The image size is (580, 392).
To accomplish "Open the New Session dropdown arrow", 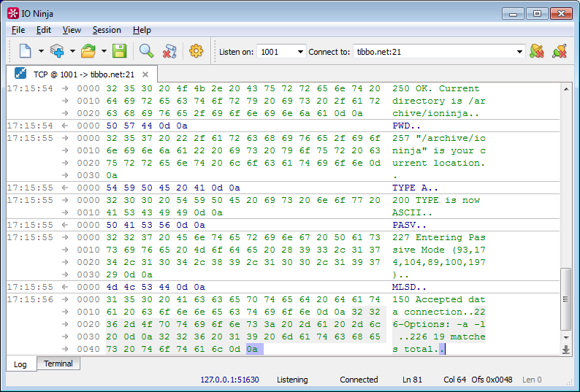I will pyautogui.click(x=41, y=51).
